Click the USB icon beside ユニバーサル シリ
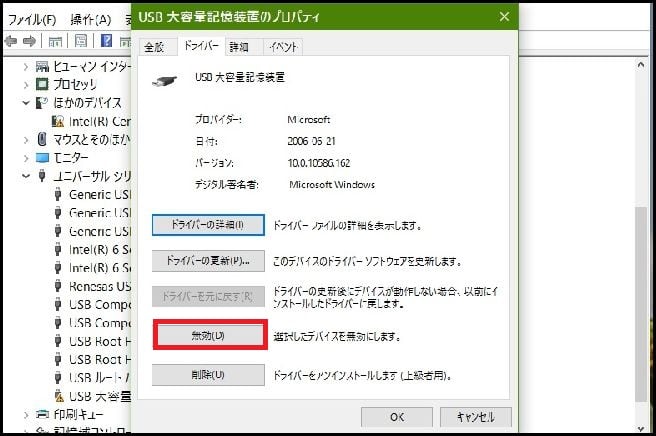Screen dimensions: 656x436 click(42, 176)
